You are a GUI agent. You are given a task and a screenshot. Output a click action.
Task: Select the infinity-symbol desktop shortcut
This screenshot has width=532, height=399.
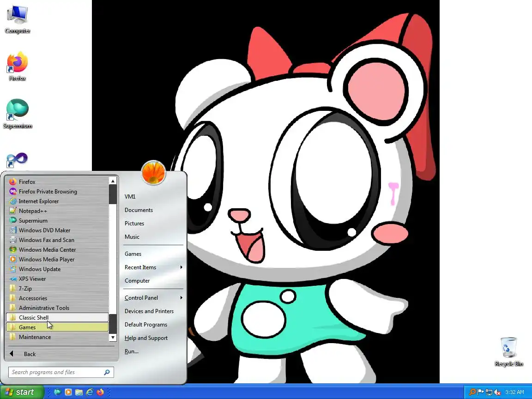pos(17,160)
